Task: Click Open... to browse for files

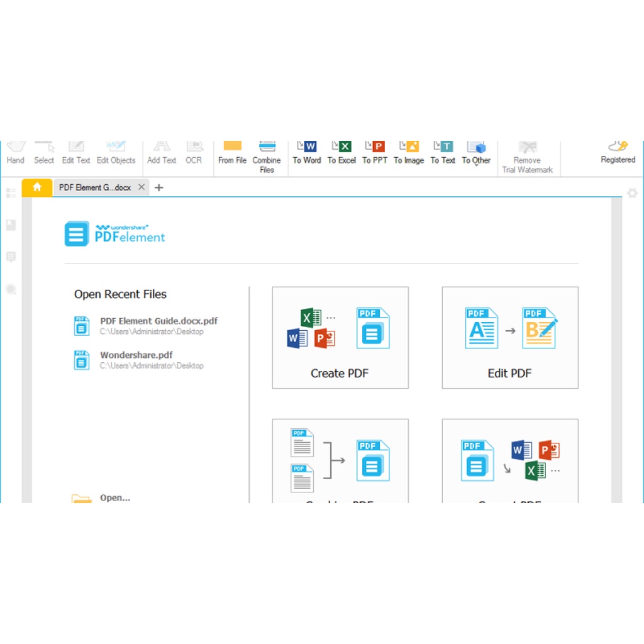Action: click(114, 497)
